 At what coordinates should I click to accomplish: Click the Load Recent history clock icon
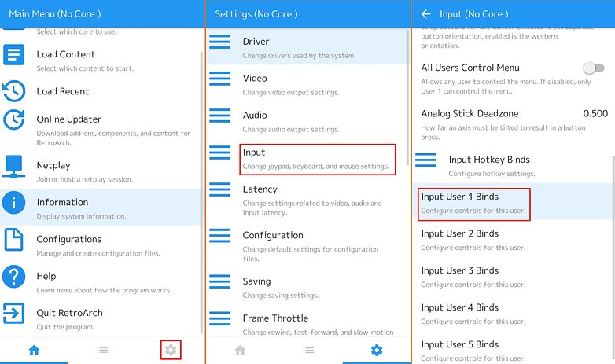click(x=13, y=91)
